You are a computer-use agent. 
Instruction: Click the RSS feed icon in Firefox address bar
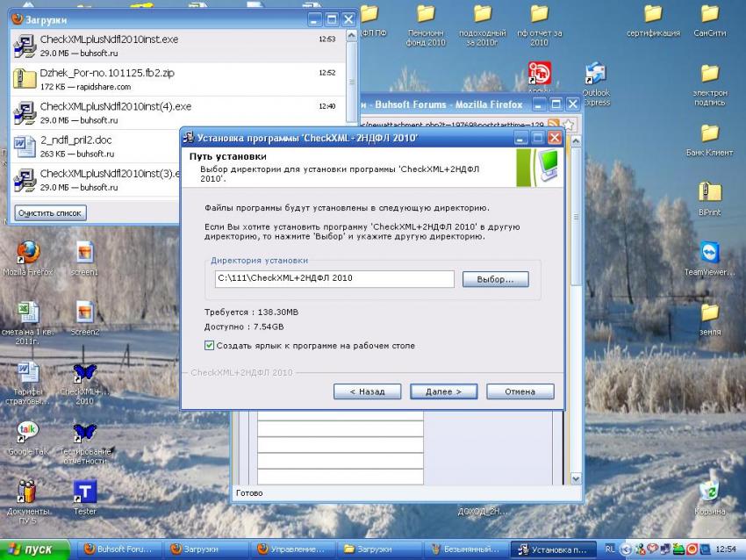[x=553, y=126]
